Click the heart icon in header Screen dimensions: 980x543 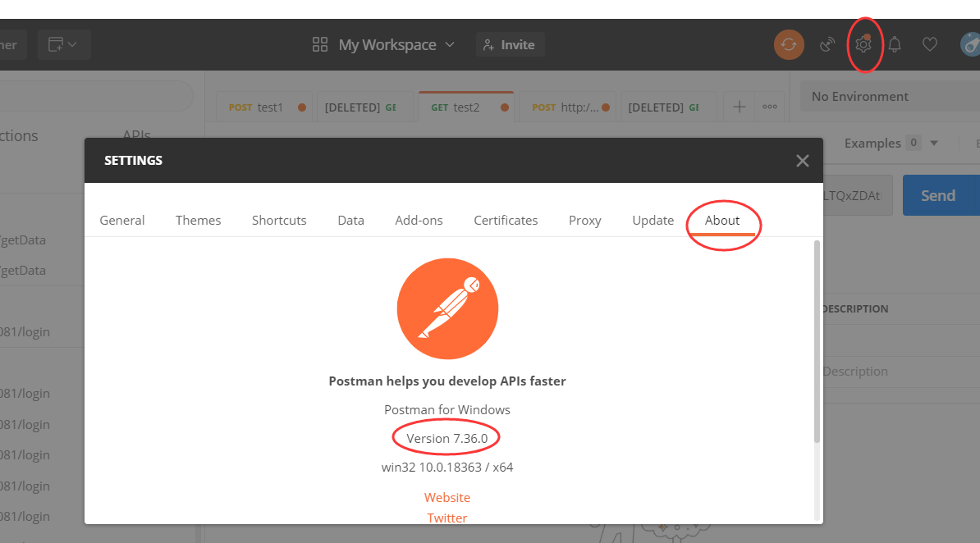point(930,45)
